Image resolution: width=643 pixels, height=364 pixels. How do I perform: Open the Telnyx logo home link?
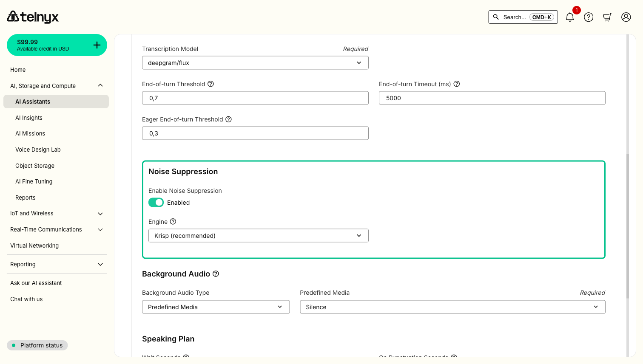click(33, 17)
